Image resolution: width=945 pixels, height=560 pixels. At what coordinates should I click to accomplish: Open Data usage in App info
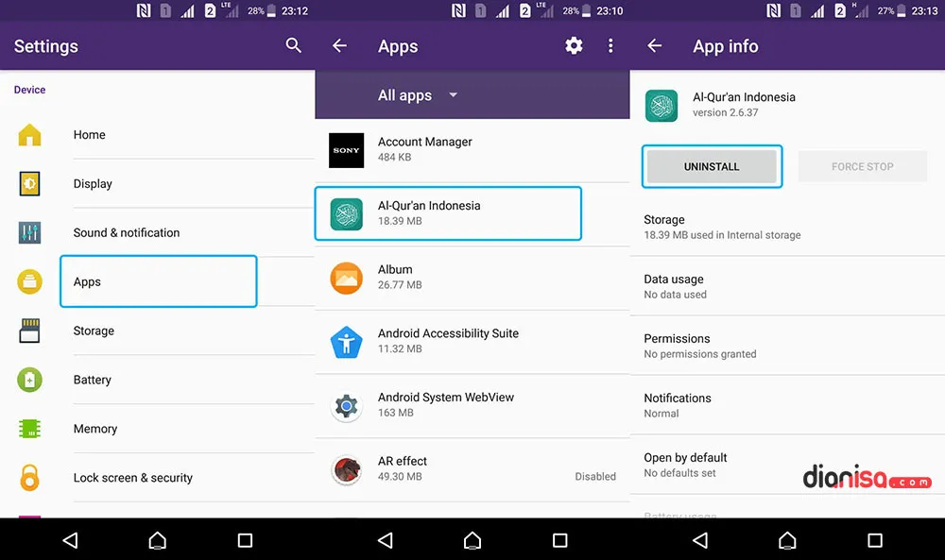pyautogui.click(x=675, y=286)
